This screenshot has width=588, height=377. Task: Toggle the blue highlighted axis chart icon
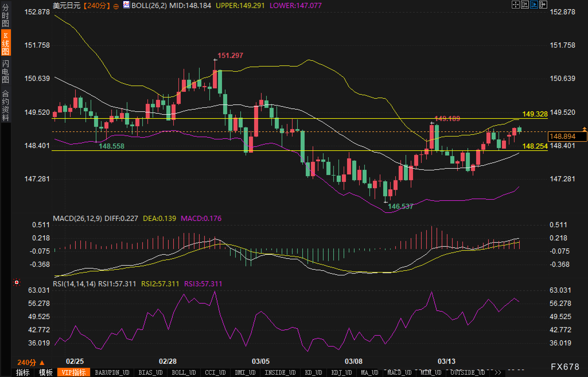pos(534,5)
